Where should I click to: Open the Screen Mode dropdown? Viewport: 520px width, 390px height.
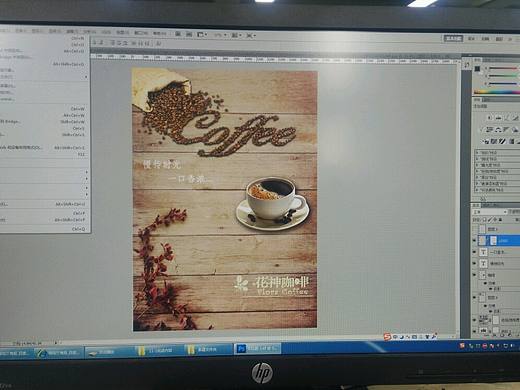tap(251, 35)
